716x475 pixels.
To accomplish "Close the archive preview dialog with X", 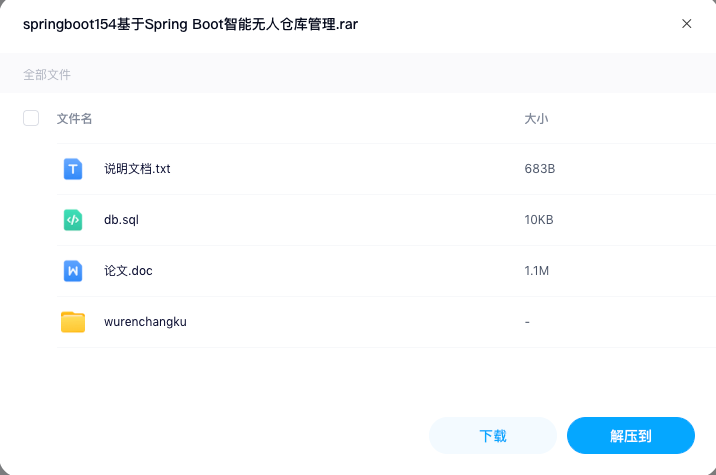I will point(686,24).
